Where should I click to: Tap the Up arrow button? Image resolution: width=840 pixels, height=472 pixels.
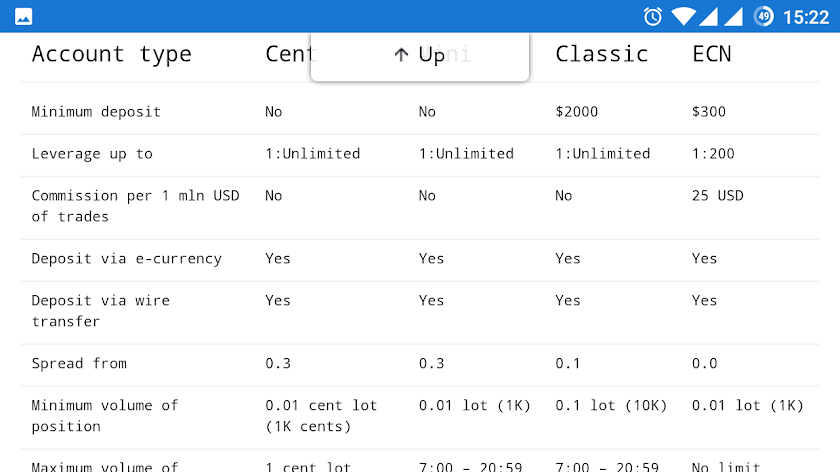pyautogui.click(x=419, y=55)
